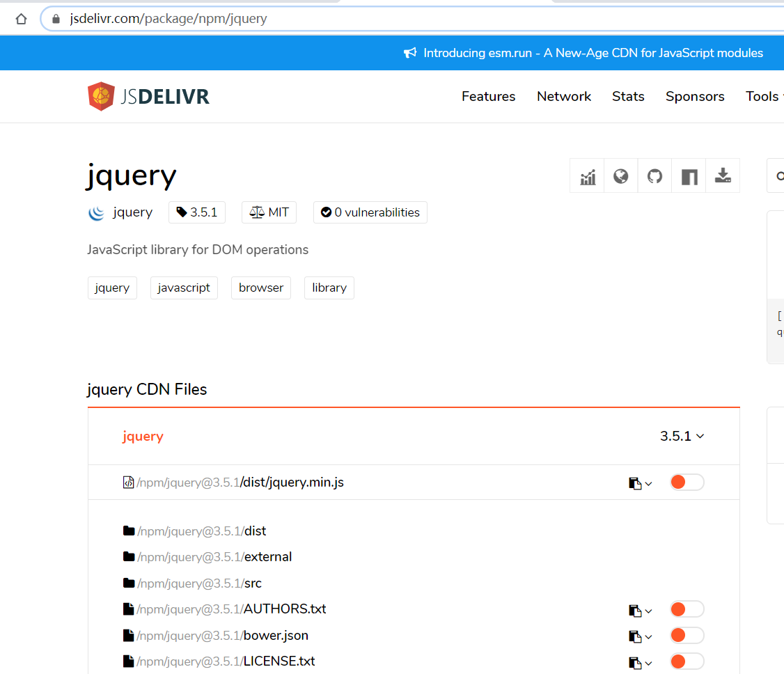Open the npm package icon
Image resolution: width=784 pixels, height=674 pixels.
coord(689,176)
